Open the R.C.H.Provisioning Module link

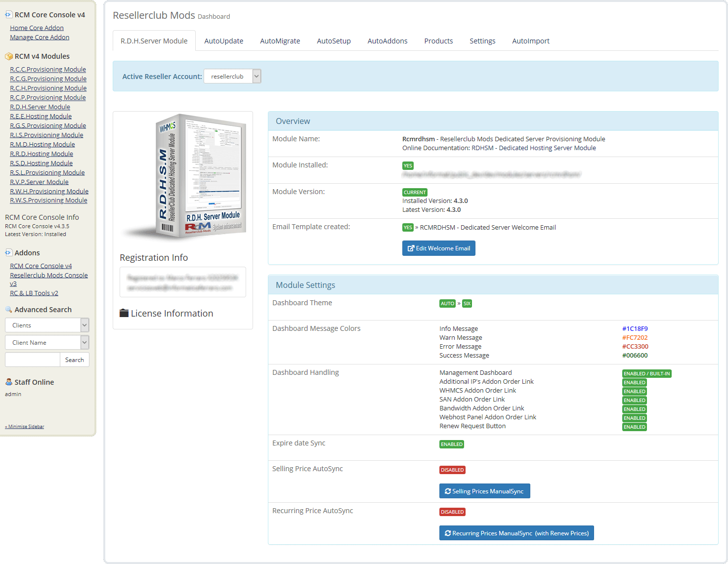coord(48,88)
